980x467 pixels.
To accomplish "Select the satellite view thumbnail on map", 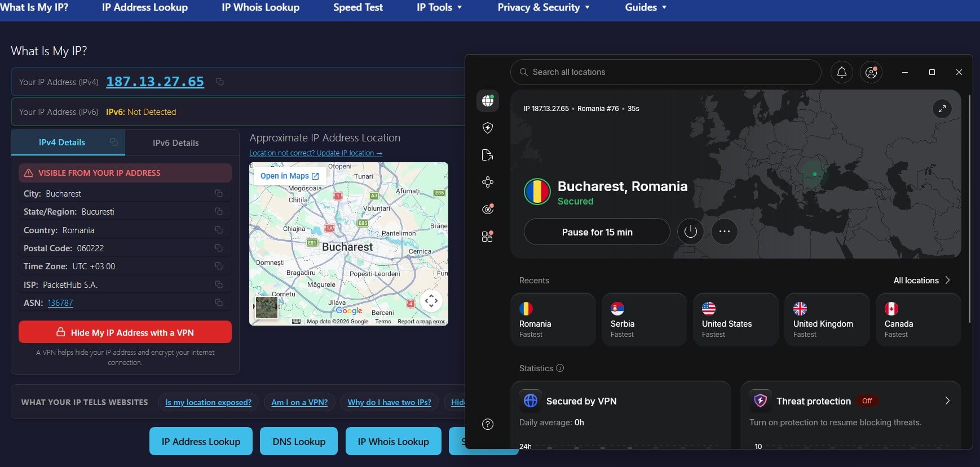I will [x=267, y=308].
